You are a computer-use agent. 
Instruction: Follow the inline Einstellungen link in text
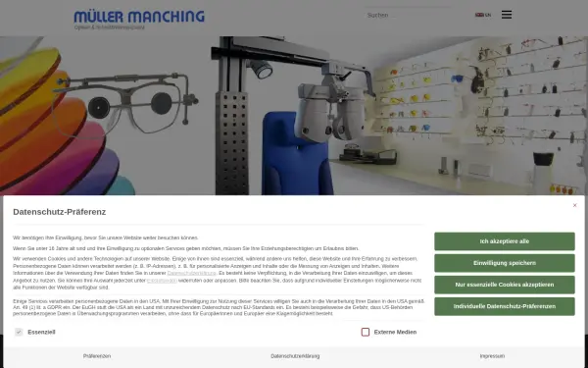(x=162, y=281)
